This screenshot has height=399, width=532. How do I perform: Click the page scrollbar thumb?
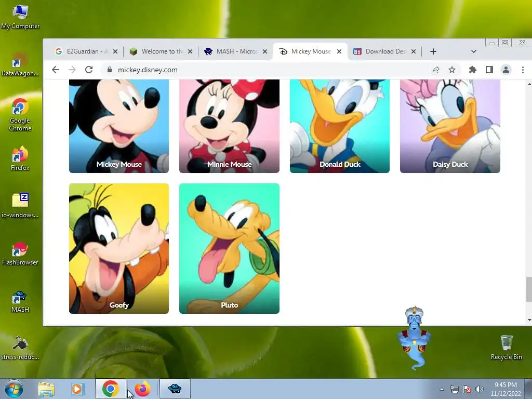[x=529, y=289]
